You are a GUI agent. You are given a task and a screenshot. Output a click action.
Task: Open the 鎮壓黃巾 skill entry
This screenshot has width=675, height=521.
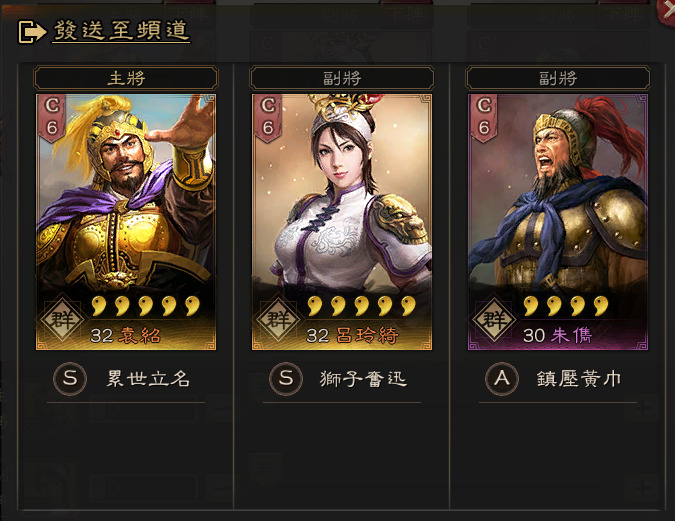tap(579, 379)
